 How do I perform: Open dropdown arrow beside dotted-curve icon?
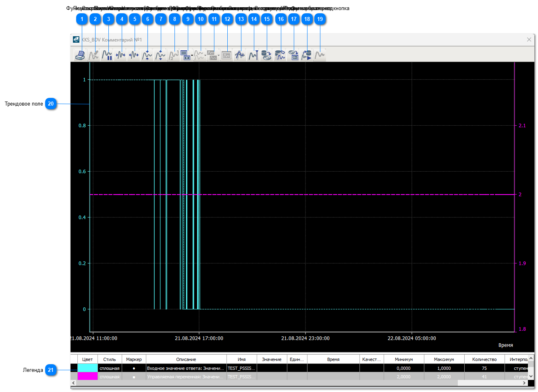[x=206, y=56]
